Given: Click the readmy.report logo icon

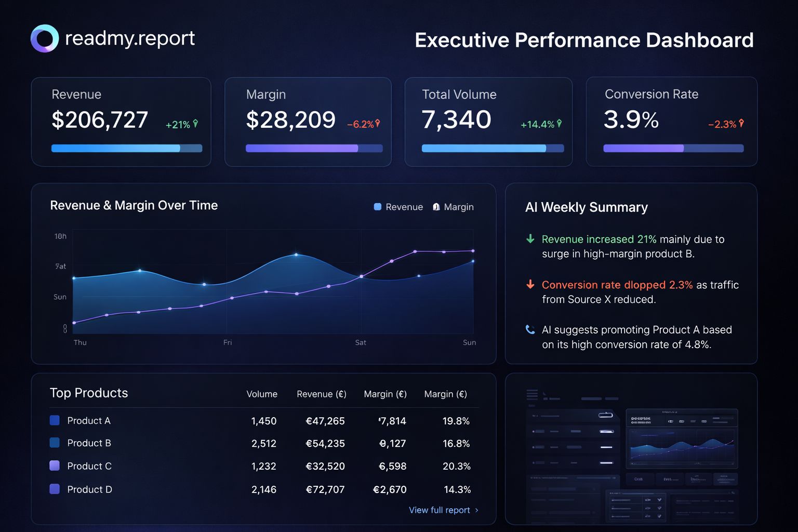Looking at the screenshot, I should click(44, 38).
